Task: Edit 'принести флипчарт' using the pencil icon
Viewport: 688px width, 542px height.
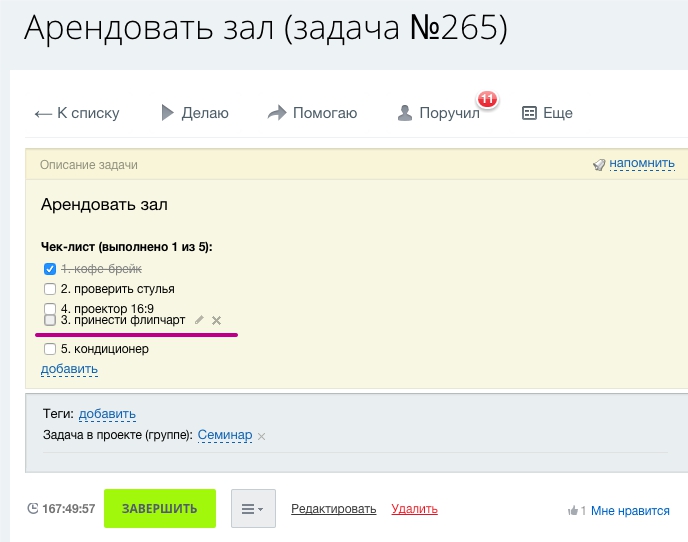Action: coord(199,320)
